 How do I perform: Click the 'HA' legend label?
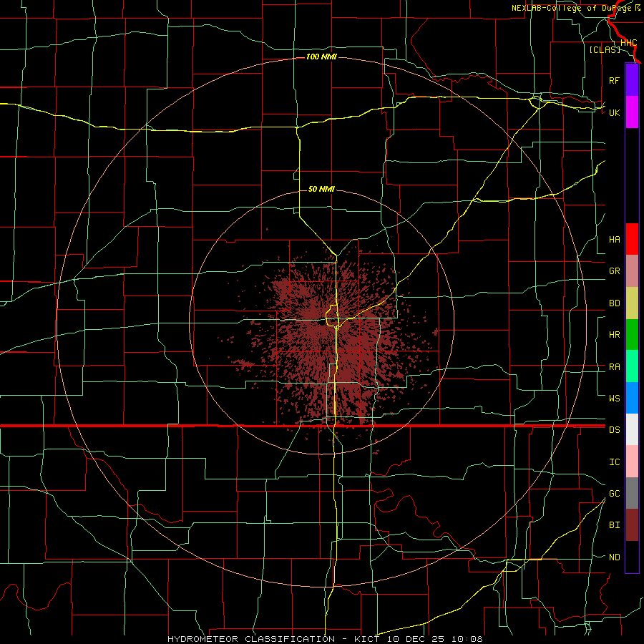614,239
